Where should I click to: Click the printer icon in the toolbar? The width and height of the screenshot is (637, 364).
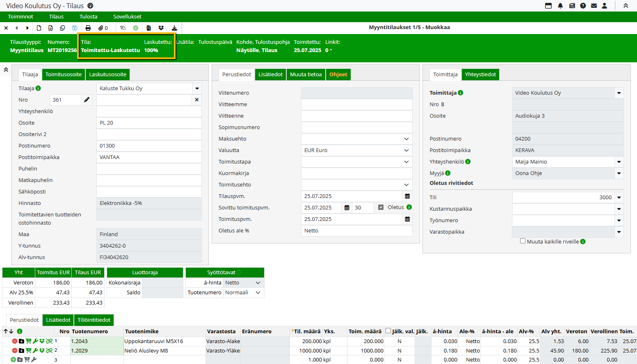coord(88,28)
